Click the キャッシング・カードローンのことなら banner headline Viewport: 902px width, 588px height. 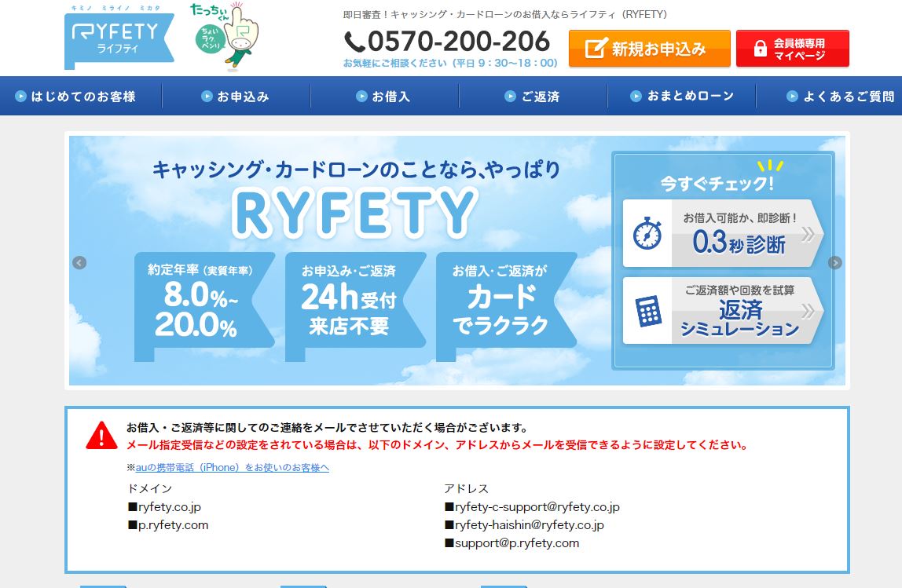pyautogui.click(x=356, y=169)
